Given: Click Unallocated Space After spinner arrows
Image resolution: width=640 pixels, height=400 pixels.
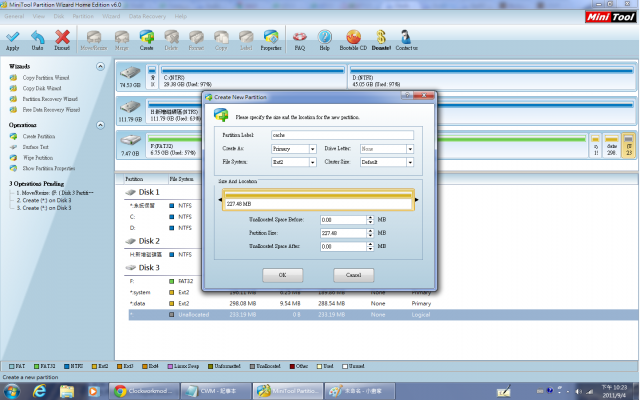Looking at the screenshot, I should coord(370,247).
